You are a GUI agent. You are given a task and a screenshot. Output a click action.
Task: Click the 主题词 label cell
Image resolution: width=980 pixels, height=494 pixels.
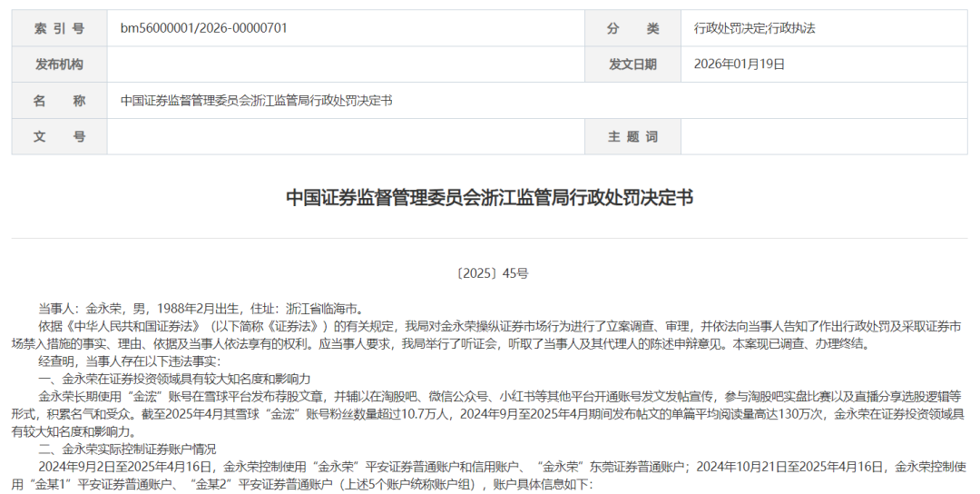(632, 137)
